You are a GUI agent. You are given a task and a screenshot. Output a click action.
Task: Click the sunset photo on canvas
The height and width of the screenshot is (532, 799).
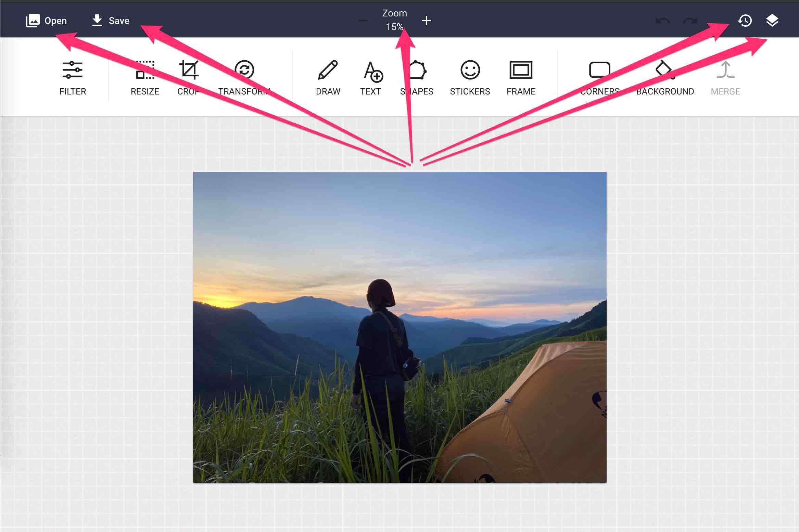click(400, 327)
